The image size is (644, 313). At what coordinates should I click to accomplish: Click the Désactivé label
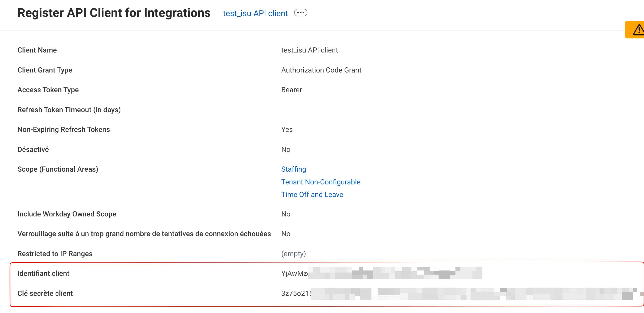pyautogui.click(x=33, y=149)
